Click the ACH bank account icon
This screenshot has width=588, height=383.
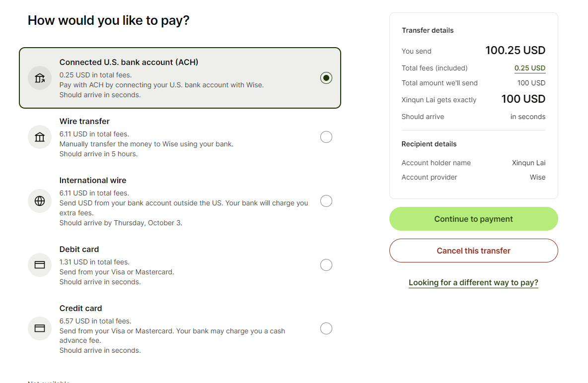click(x=40, y=78)
